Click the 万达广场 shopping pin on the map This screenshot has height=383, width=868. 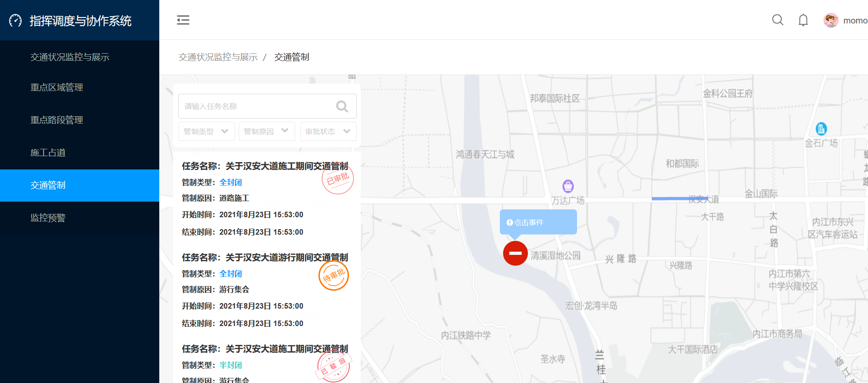[568, 186]
